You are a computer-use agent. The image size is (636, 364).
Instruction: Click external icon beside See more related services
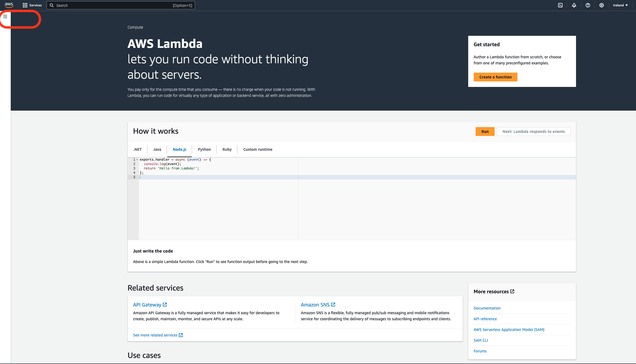coord(181,335)
